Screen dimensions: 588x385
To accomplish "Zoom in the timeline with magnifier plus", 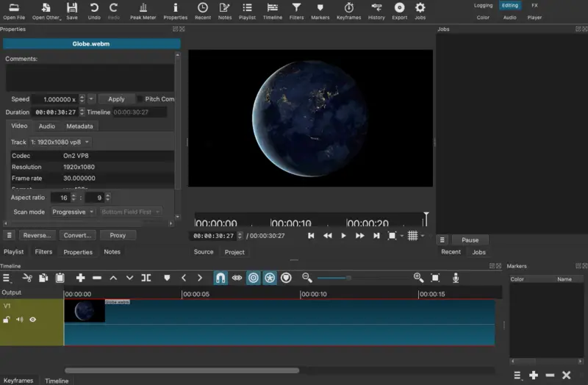I will [x=418, y=278].
